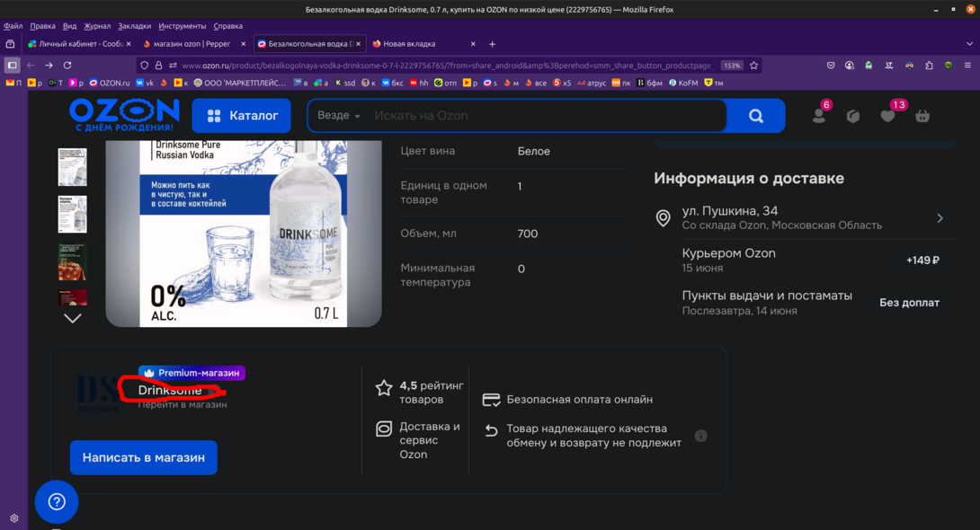
Task: Open the OZON.ru bookmark
Action: click(110, 83)
